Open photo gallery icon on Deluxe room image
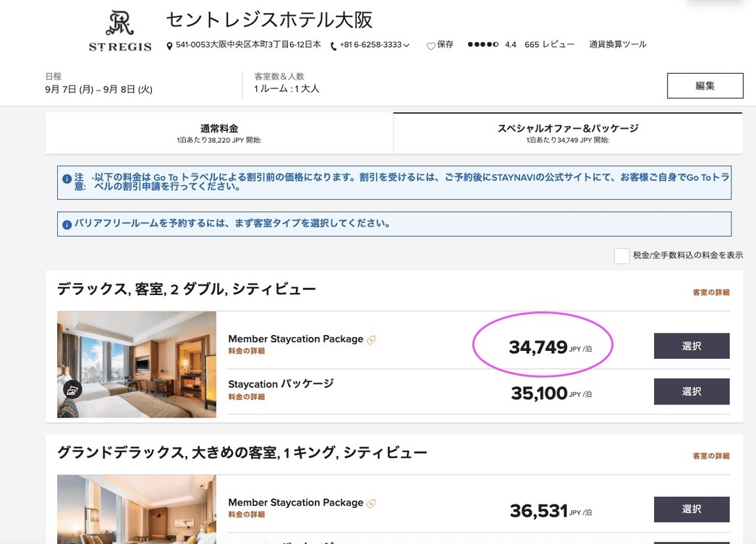The height and width of the screenshot is (544, 756). coord(72,390)
